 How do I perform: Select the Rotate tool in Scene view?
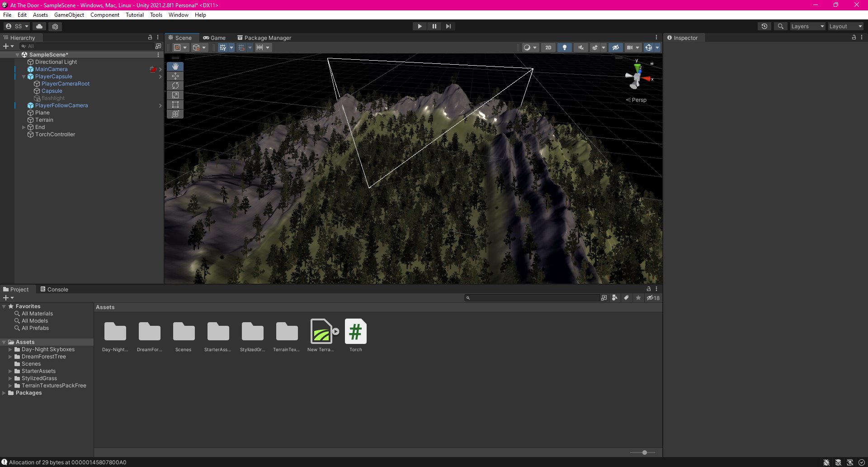175,86
